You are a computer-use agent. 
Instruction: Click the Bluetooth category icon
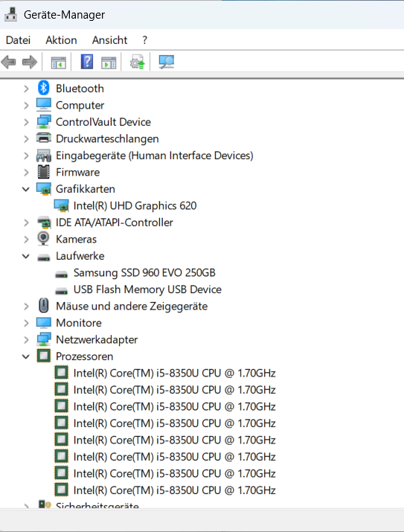pos(43,89)
